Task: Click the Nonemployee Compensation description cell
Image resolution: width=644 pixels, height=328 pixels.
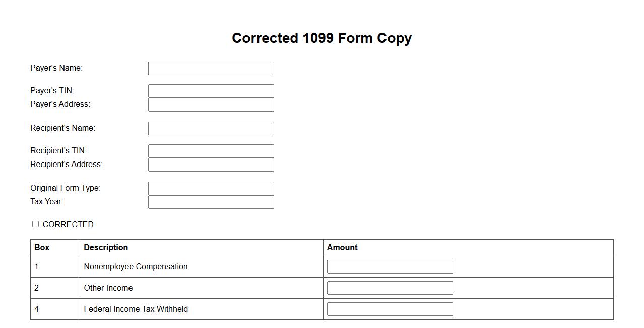Action: coord(136,266)
